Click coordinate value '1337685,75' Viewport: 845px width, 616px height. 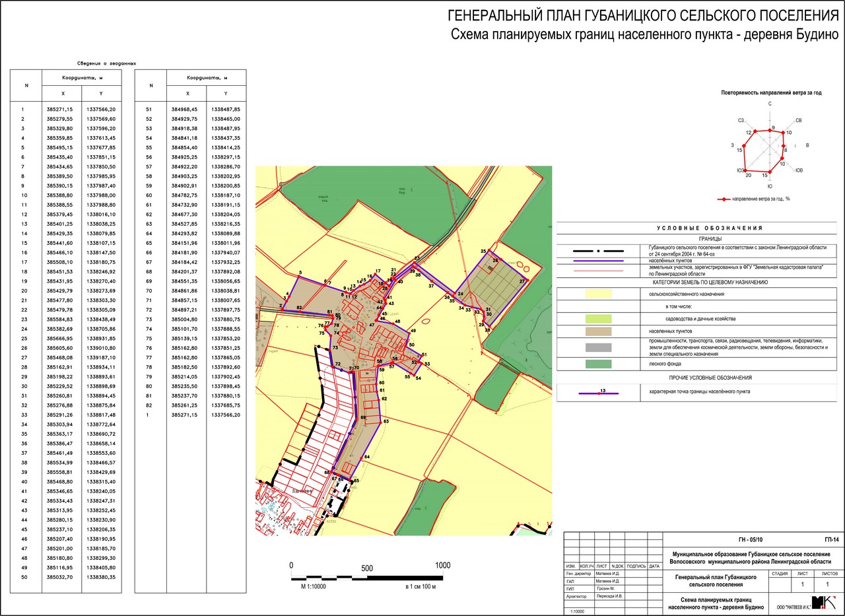[x=225, y=405]
